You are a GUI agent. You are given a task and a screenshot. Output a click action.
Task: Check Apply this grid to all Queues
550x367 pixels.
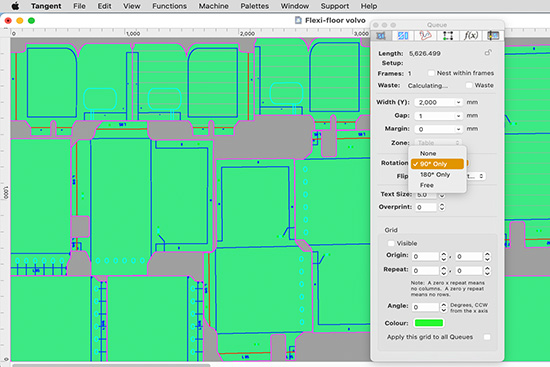(x=487, y=337)
